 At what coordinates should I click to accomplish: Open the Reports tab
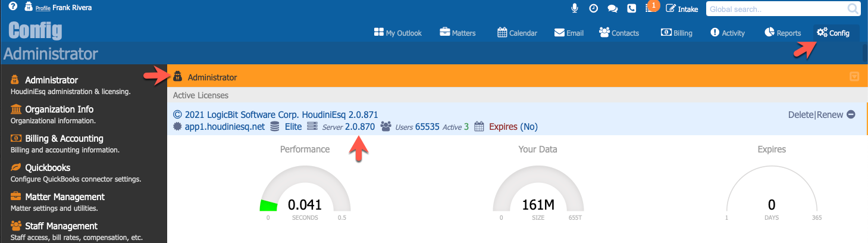pyautogui.click(x=782, y=33)
